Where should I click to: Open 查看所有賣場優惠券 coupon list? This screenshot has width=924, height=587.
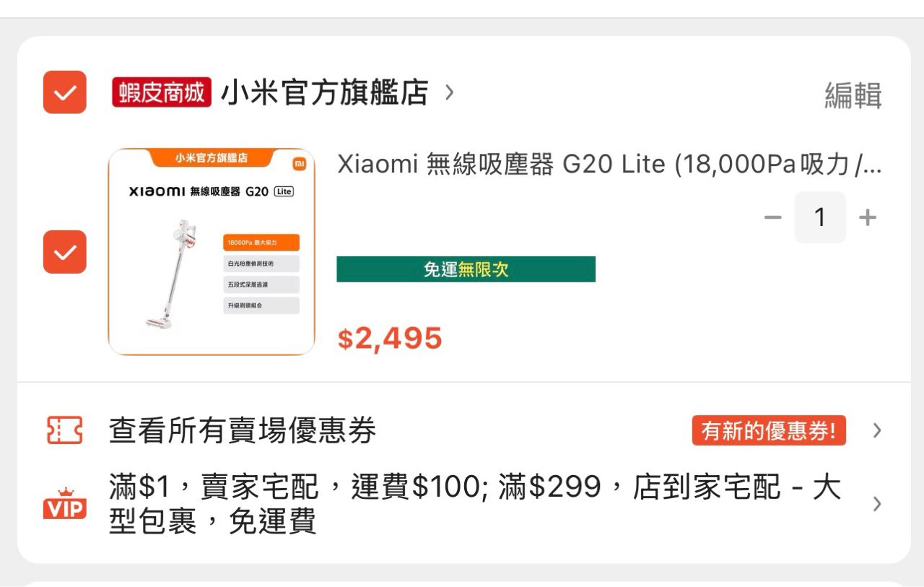(x=243, y=431)
